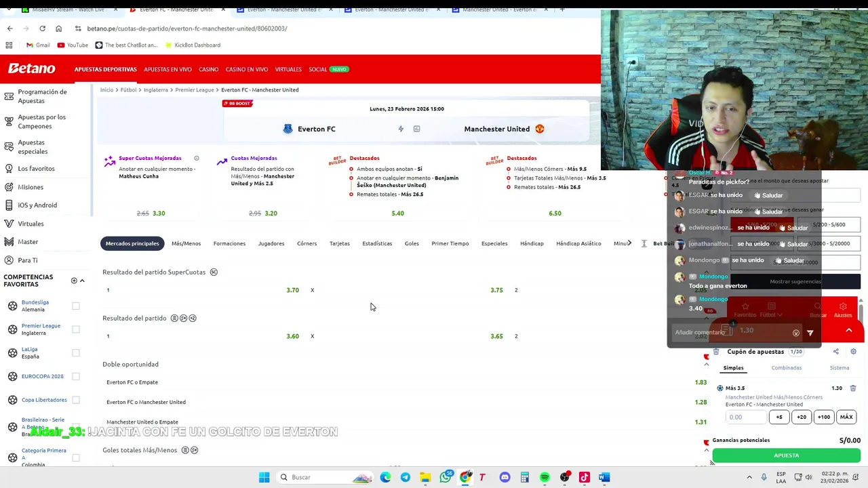Viewport: 868px width, 488px height.
Task: Open the Windows Start menu
Action: pyautogui.click(x=264, y=477)
